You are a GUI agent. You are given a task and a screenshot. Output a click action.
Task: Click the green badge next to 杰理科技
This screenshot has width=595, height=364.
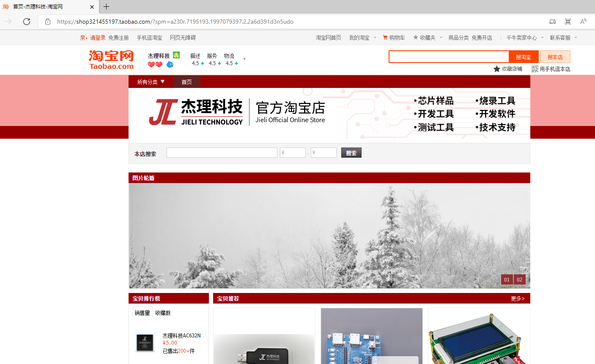[176, 55]
